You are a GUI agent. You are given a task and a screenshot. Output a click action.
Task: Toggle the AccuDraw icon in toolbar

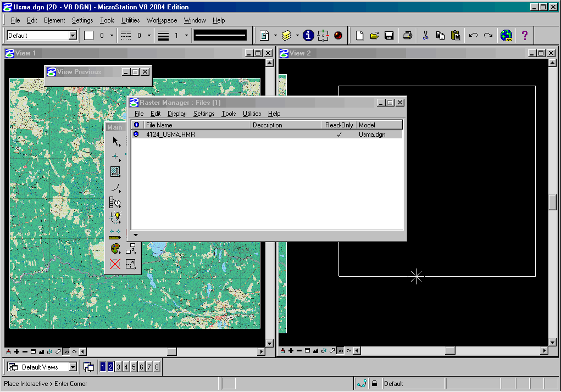[x=323, y=35]
